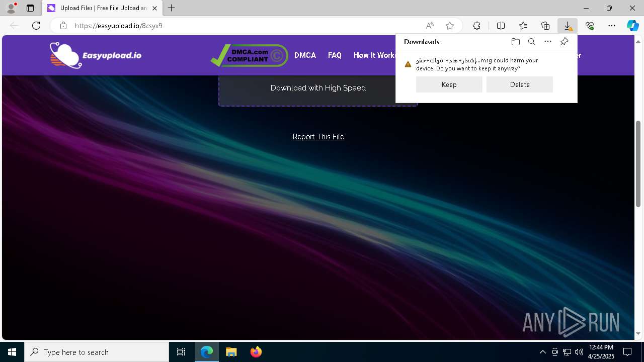Open File Explorer from taskbar

[231, 352]
